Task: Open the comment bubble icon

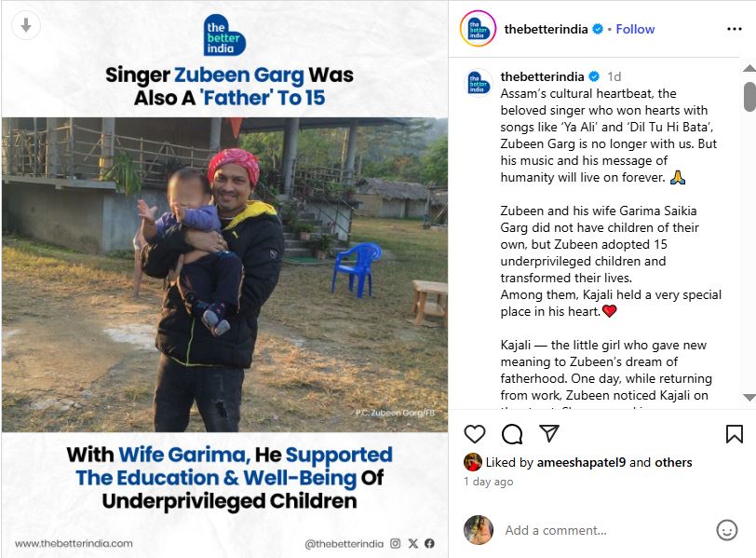Action: tap(512, 434)
